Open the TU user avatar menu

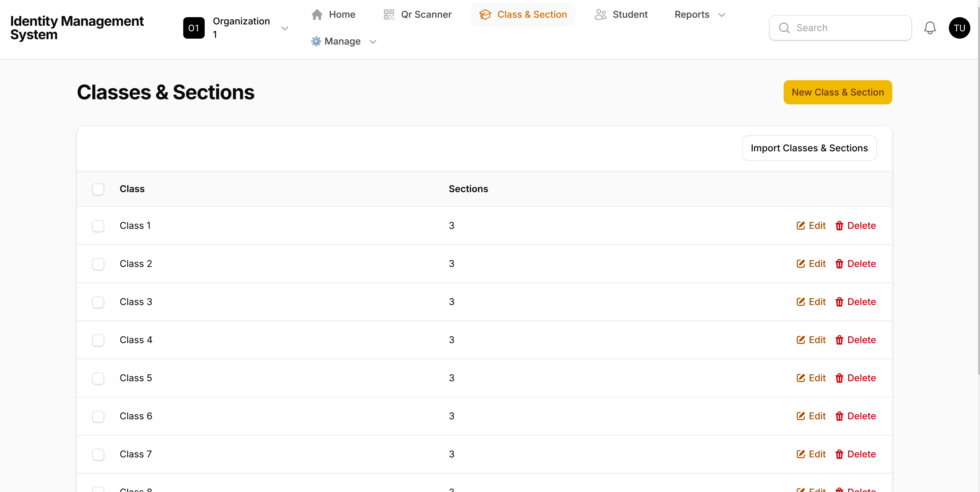[x=959, y=28]
